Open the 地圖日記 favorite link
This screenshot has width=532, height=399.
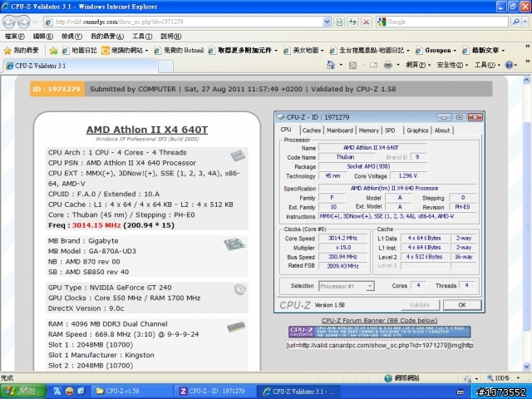click(80, 51)
